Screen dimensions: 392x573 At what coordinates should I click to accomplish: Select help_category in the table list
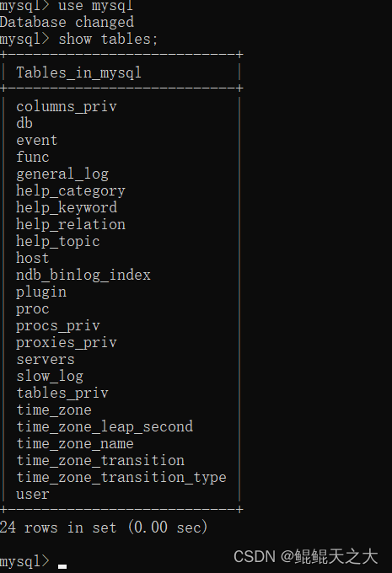coord(71,191)
